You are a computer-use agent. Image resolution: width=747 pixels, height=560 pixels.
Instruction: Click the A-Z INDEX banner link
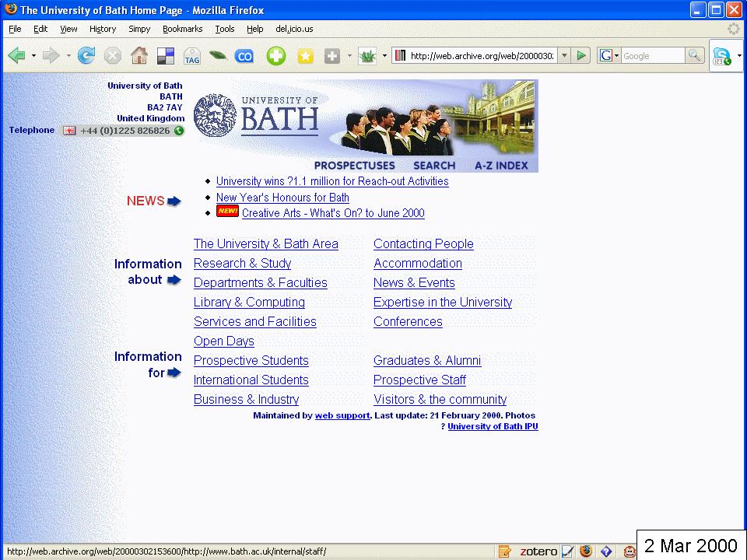click(x=502, y=165)
